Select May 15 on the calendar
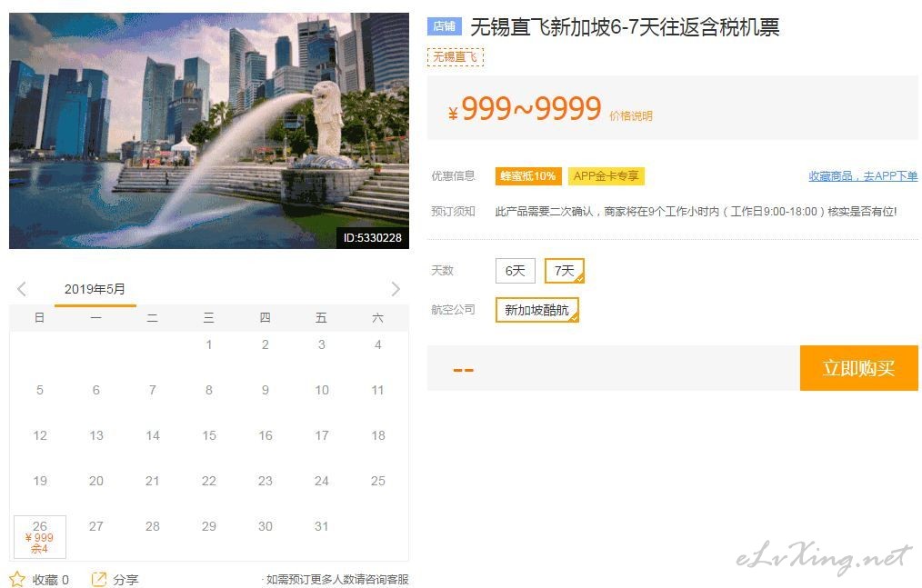The image size is (922, 588). [x=209, y=435]
